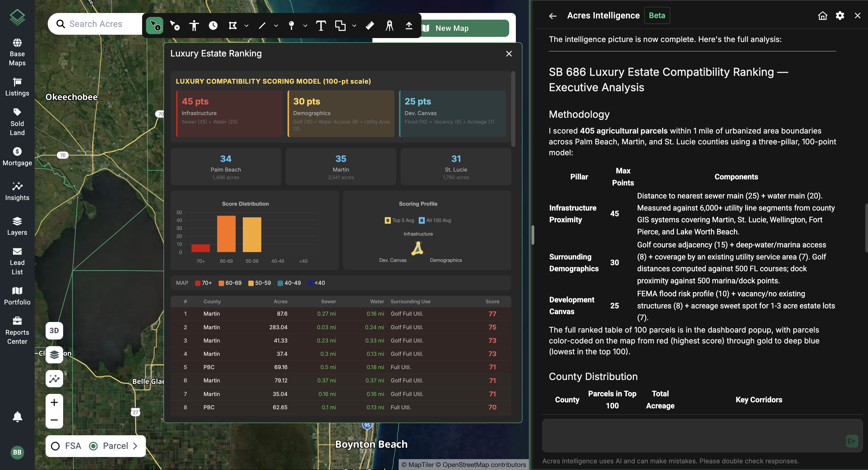Zoom in on the map
Screen dimensions: 868x470
point(54,403)
